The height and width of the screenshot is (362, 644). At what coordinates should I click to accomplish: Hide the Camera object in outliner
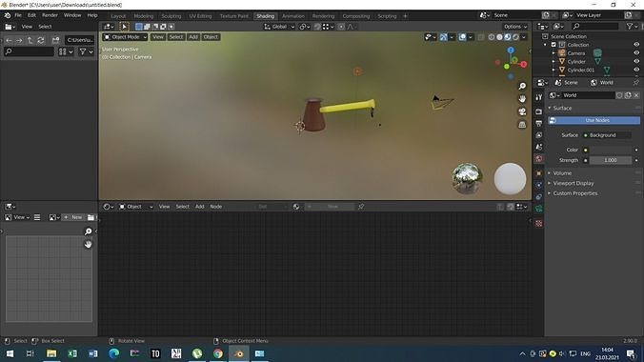click(x=636, y=53)
